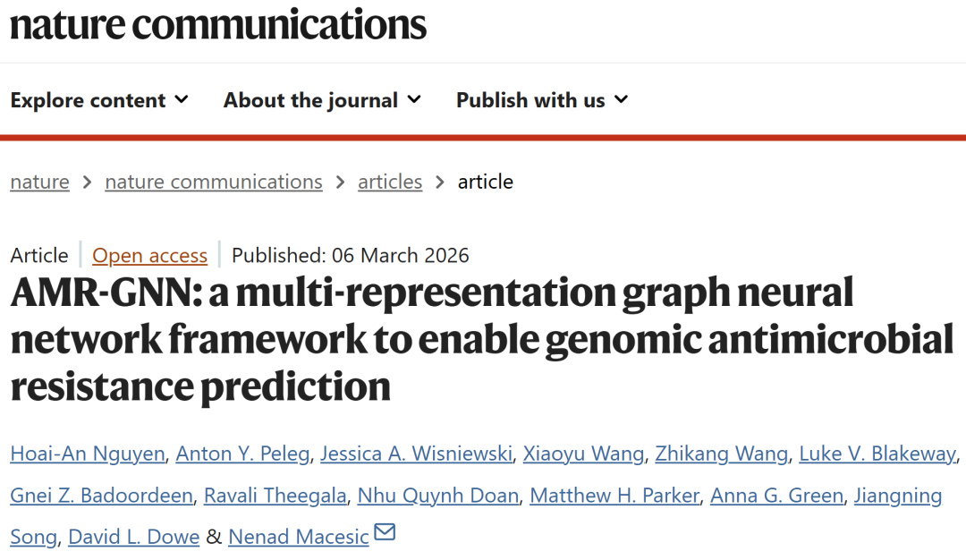Image resolution: width=966 pixels, height=560 pixels.
Task: Open author Hoai-An Nguyen's profile
Action: click(x=88, y=454)
